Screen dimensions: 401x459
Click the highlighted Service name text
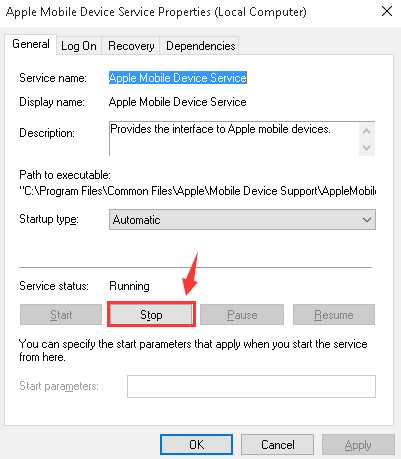pos(178,78)
